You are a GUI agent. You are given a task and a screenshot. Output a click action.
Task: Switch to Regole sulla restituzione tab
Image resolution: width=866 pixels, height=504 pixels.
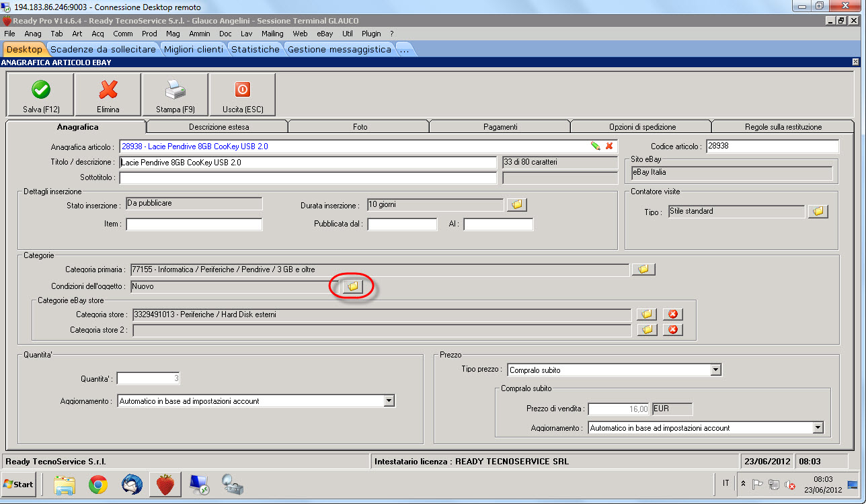click(x=783, y=126)
